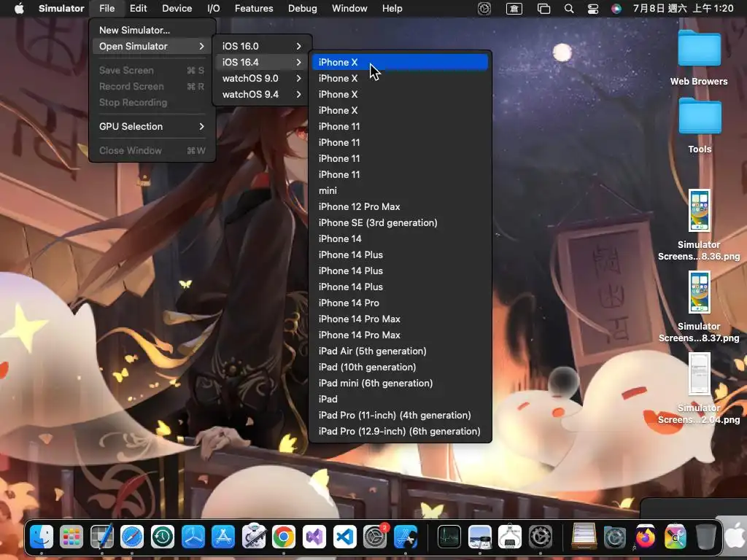Open the wooden file drawer Dock icon
The image size is (747, 560).
coord(584,537)
